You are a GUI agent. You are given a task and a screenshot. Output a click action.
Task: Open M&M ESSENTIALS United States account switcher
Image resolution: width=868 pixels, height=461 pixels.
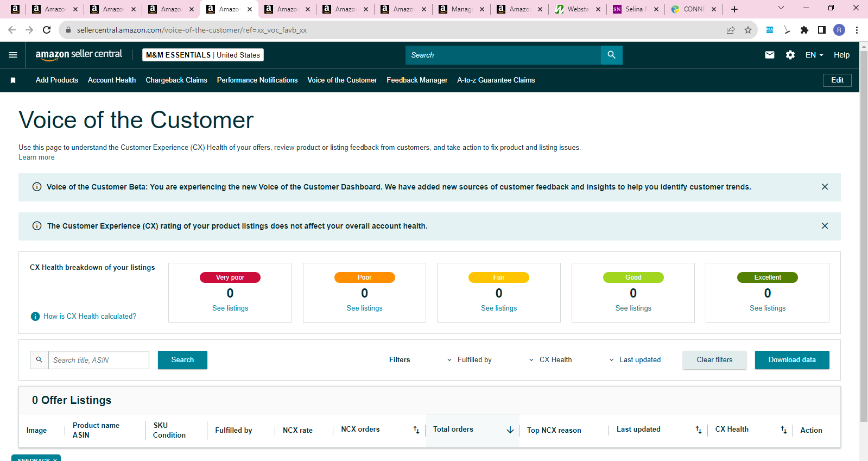(203, 55)
